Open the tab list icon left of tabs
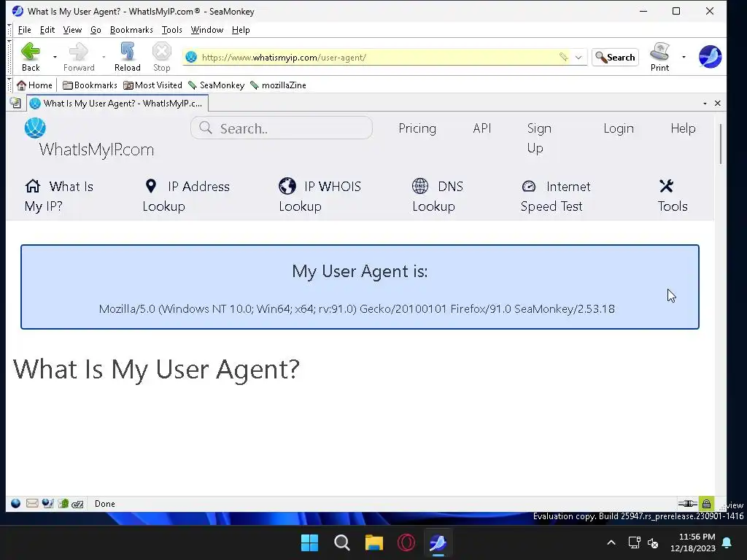747x560 pixels. [x=15, y=103]
